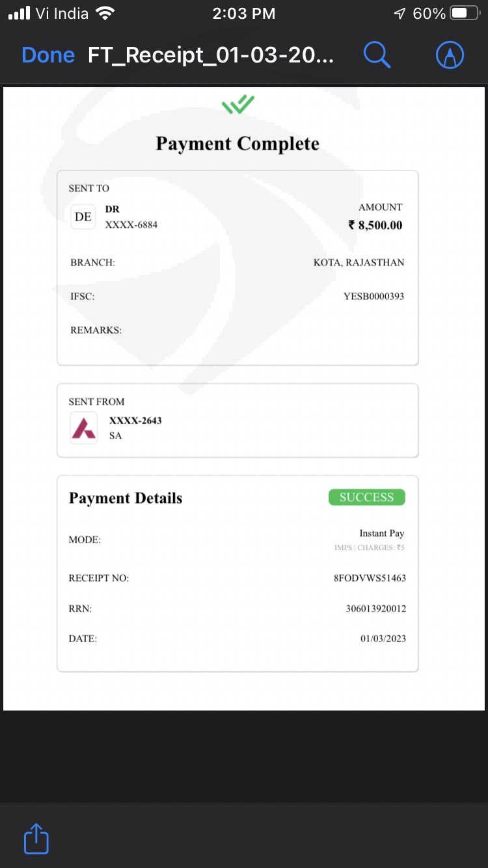
Task: Select receipt number 8FODVWS51463
Action: tap(370, 578)
